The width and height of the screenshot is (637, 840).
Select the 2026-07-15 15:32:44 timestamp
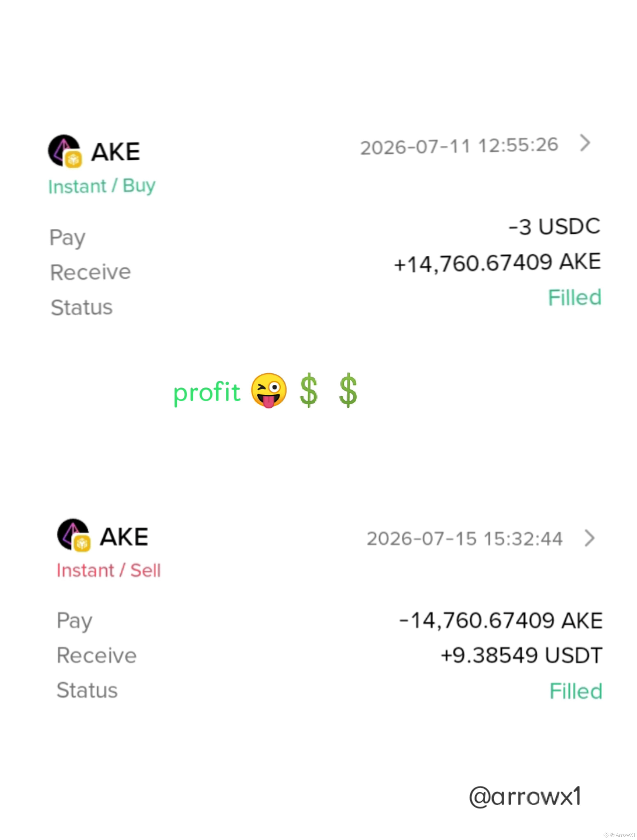465,539
